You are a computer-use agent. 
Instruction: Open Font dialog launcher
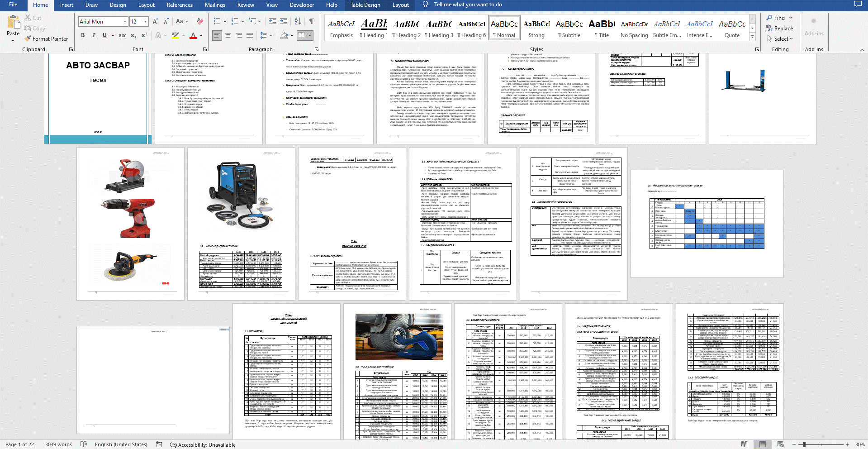205,49
